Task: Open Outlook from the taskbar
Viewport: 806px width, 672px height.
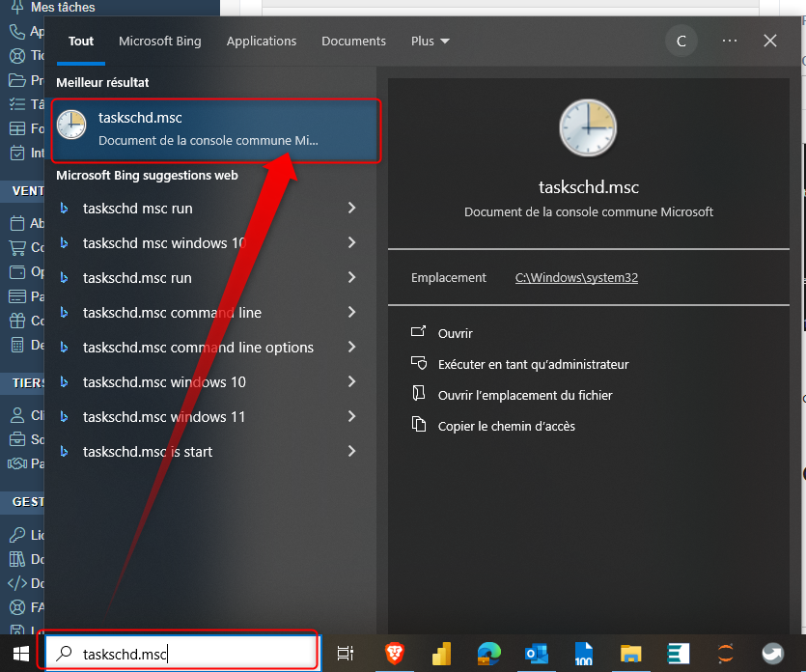Action: tap(536, 654)
